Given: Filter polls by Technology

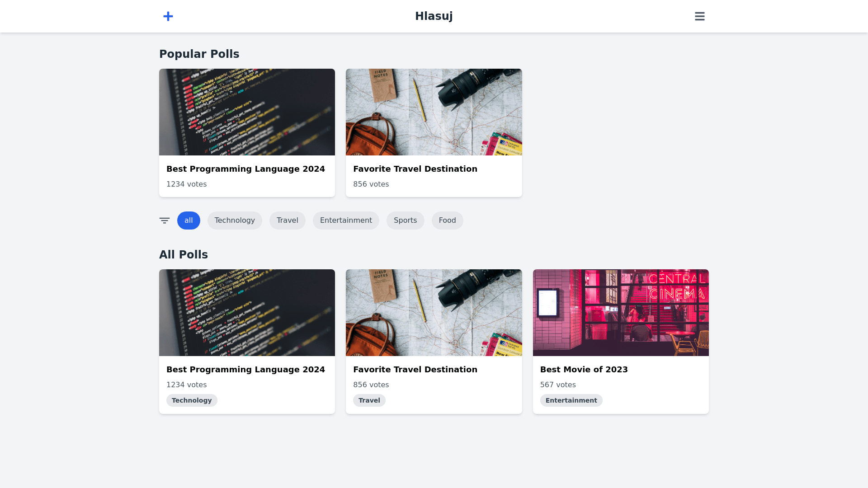Looking at the screenshot, I should coord(235,221).
